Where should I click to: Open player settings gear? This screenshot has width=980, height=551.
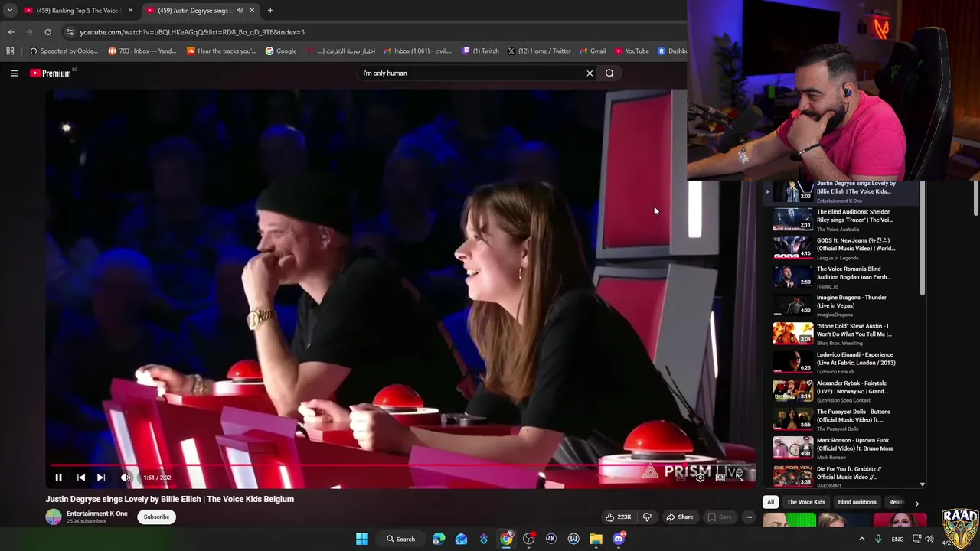click(700, 478)
